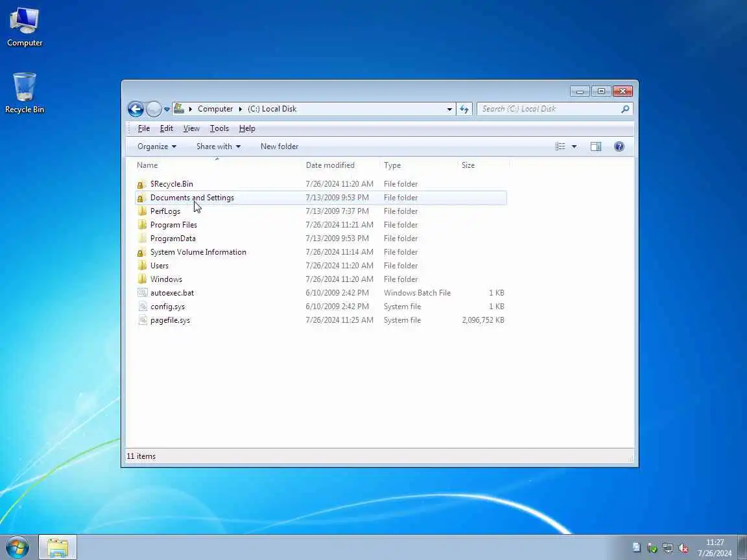Open the recent pages dropdown beside Forward
Viewport: 747px width, 560px height.
167,110
